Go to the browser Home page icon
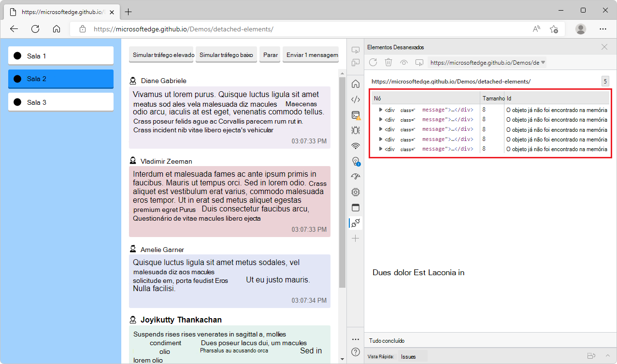617x364 pixels. [57, 29]
